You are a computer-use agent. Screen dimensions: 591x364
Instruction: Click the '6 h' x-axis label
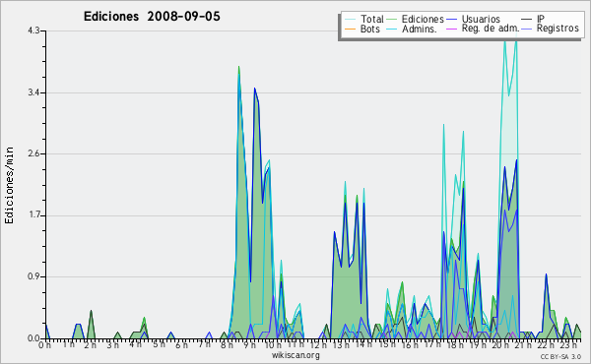point(181,344)
